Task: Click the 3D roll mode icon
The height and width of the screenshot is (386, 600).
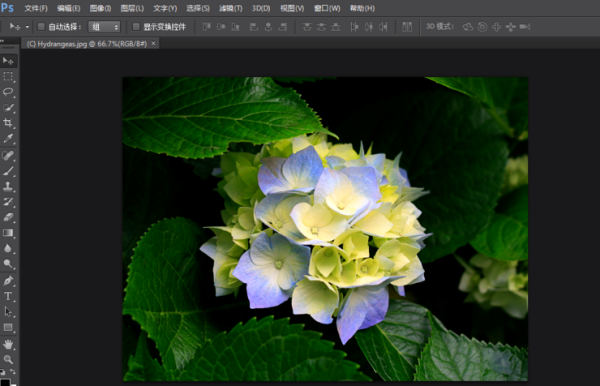Action: coord(482,27)
